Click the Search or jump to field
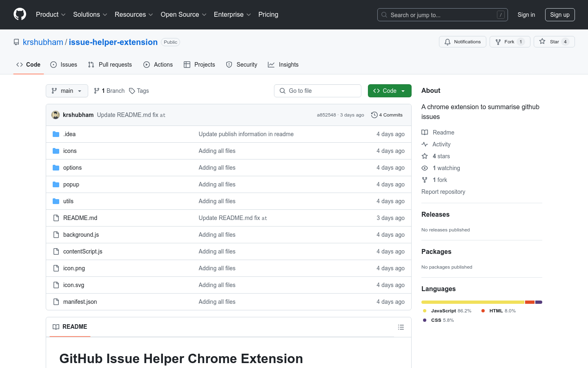 coord(443,15)
